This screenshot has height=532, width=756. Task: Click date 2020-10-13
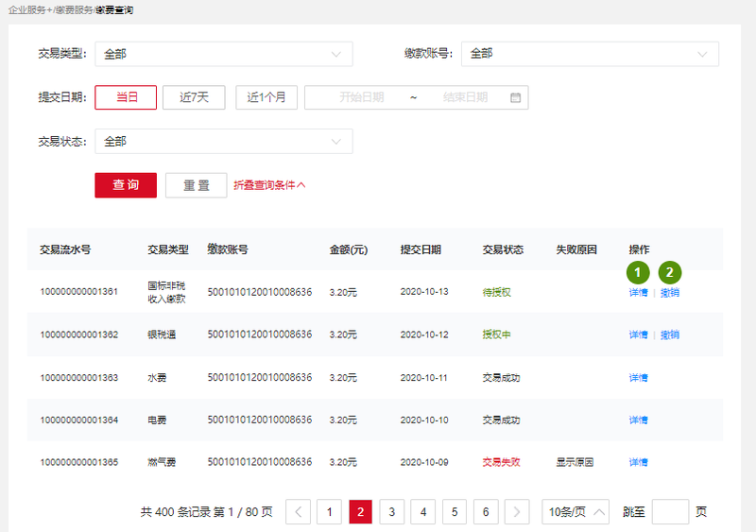click(x=424, y=292)
